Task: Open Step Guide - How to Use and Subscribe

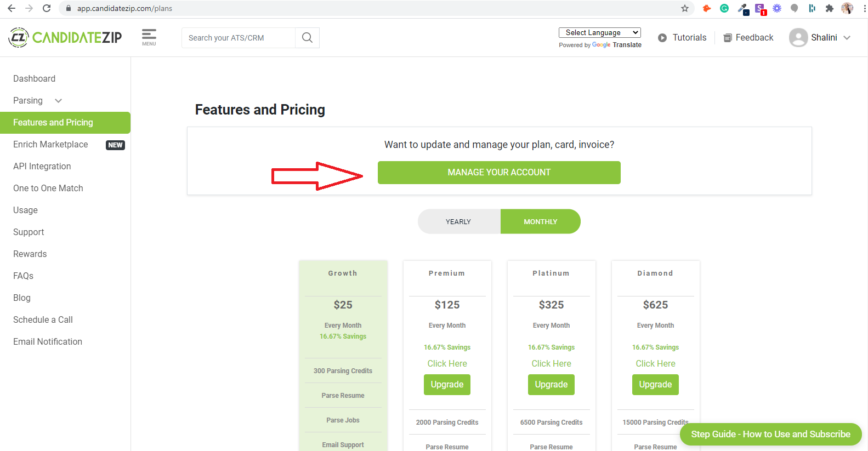Action: click(x=770, y=434)
